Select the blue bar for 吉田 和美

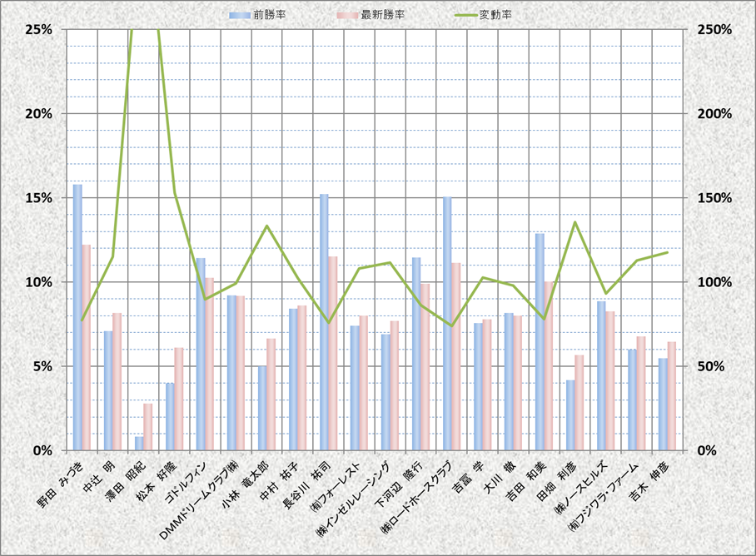540,341
